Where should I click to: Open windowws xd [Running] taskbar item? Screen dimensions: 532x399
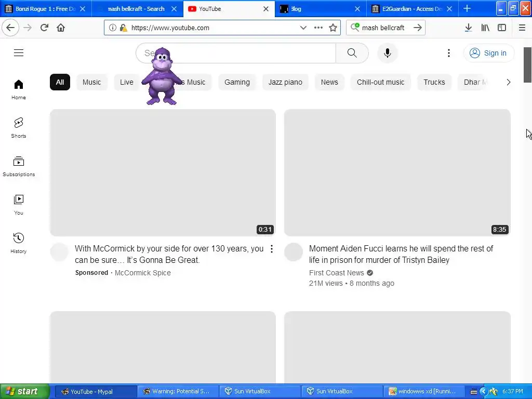(423, 391)
